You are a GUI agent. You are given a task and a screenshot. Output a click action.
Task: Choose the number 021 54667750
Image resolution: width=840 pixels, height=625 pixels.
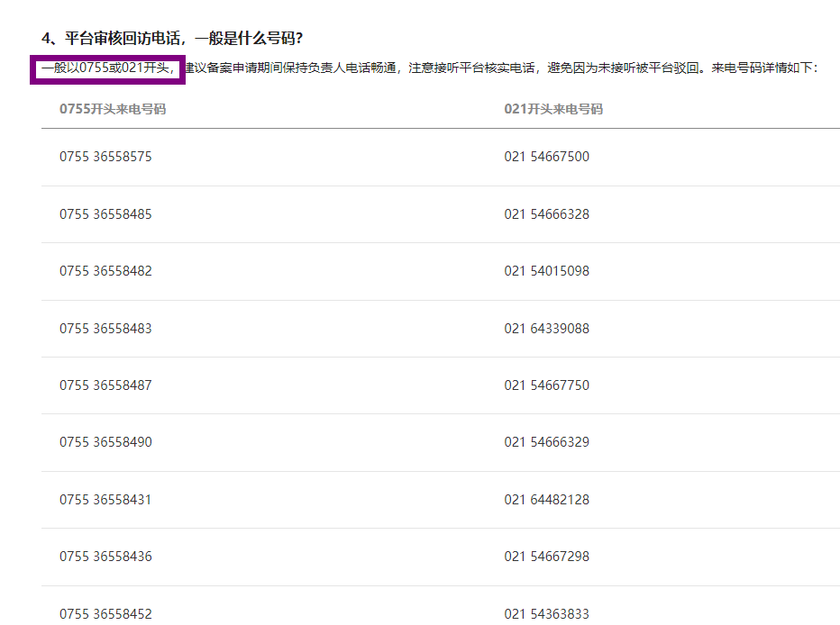[546, 385]
